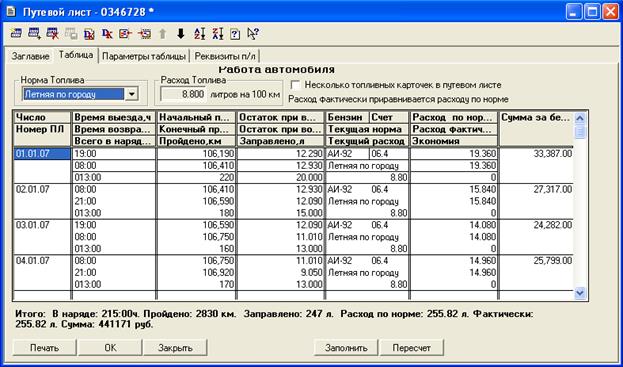Click the Печать button
The width and height of the screenshot is (623, 367).
44,348
